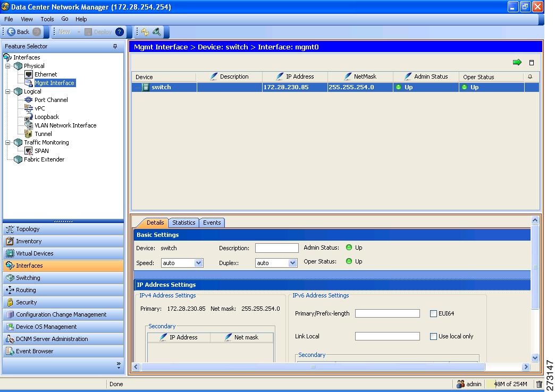
Task: Open the Interfaces navigation section
Action: [63, 266]
